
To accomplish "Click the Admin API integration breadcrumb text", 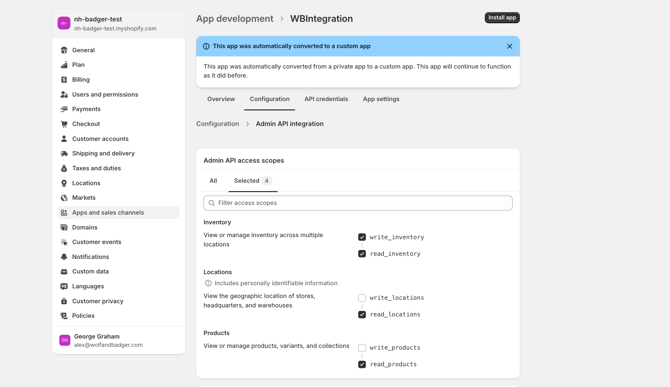I will click(290, 124).
